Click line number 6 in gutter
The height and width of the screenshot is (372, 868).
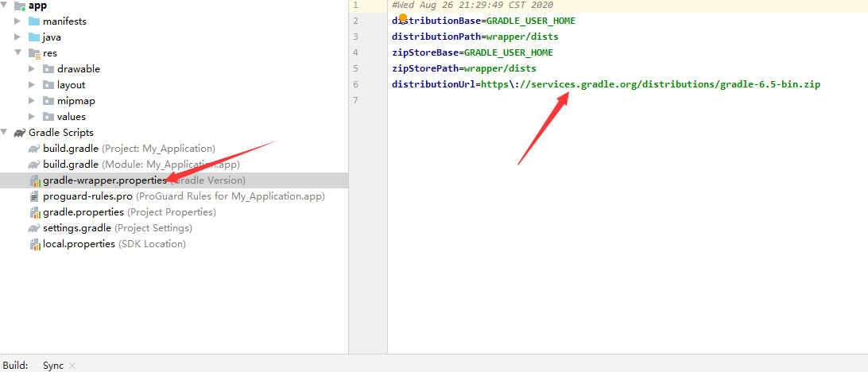[355, 85]
